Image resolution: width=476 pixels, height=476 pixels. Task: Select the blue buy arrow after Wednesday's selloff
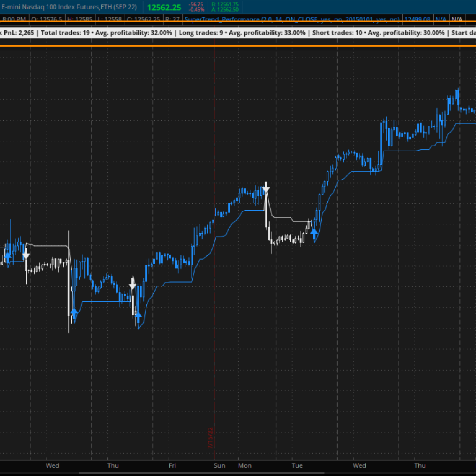coord(74,314)
